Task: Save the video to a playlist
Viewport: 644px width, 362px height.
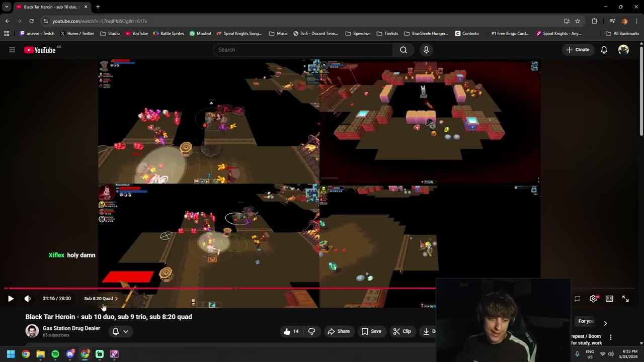Action: (371, 331)
